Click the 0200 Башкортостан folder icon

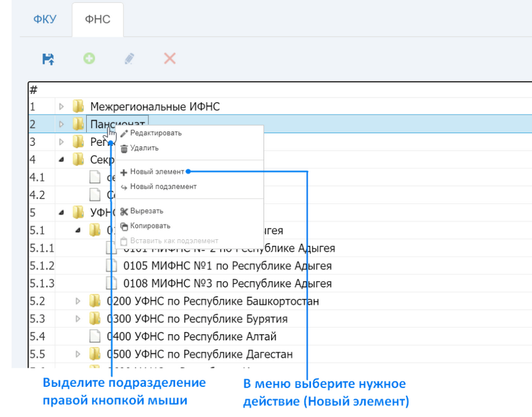[95, 301]
